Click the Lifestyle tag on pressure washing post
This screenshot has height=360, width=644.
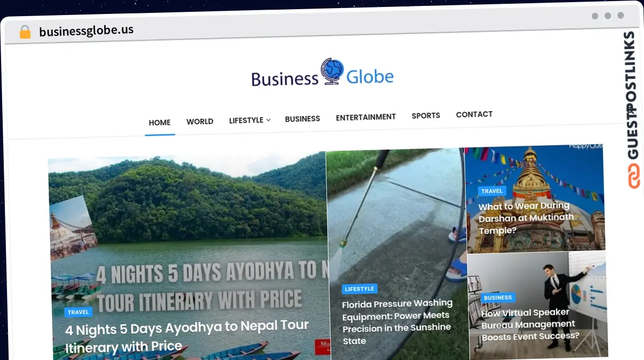[359, 289]
